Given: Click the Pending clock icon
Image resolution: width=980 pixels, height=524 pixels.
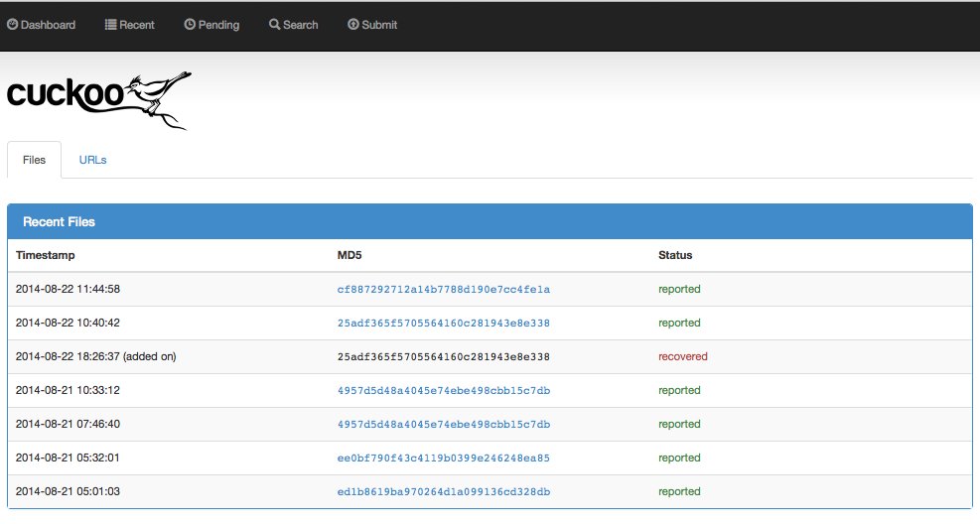Looking at the screenshot, I should point(190,25).
